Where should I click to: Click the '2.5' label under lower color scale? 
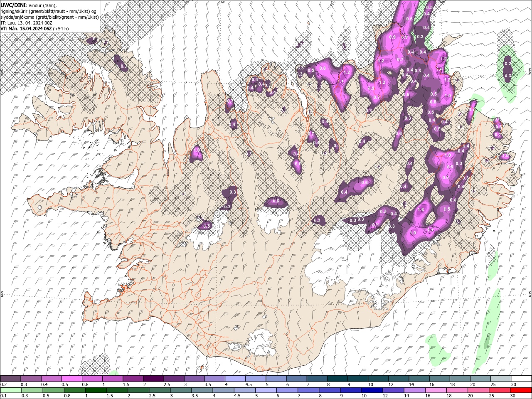(152, 396)
